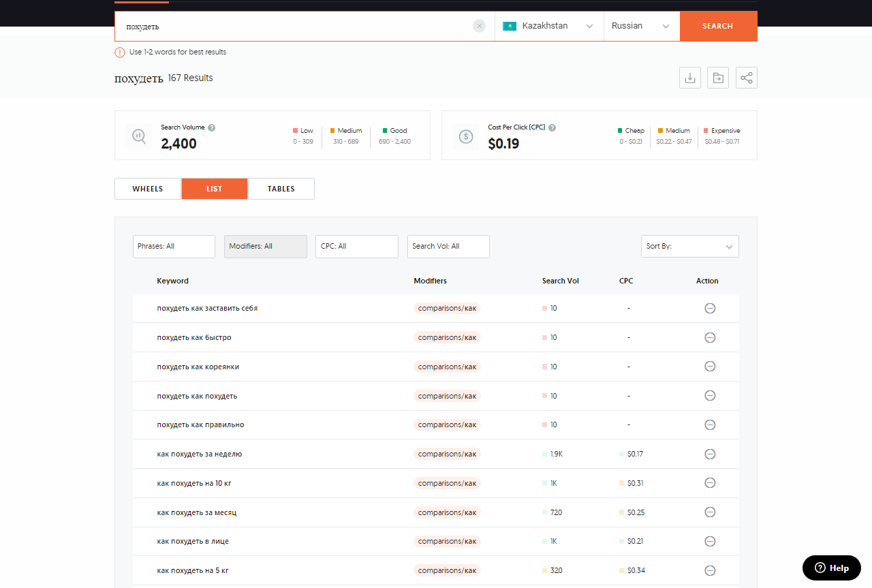Remove keyword "похудеть как правильно"

(710, 424)
